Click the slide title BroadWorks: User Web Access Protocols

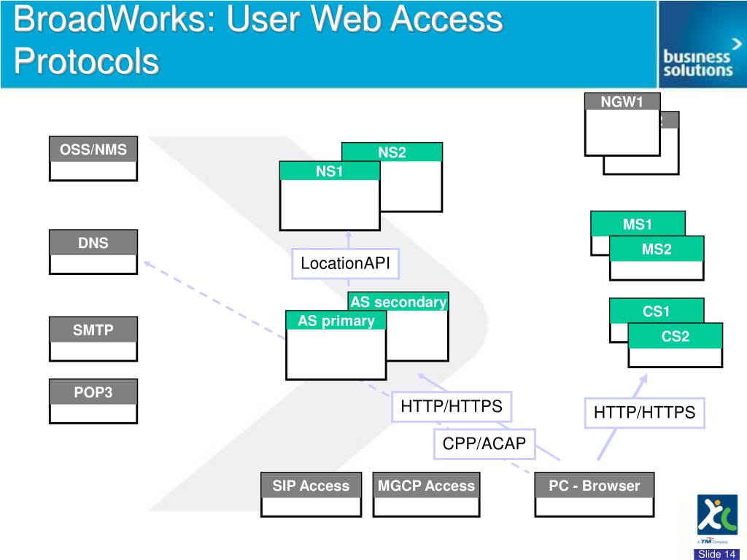pyautogui.click(x=258, y=40)
